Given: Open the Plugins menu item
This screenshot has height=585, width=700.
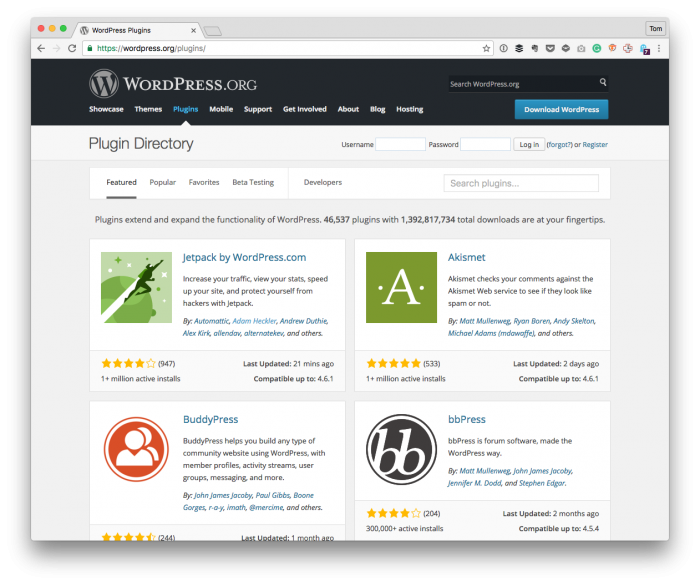Looking at the screenshot, I should 185,109.
